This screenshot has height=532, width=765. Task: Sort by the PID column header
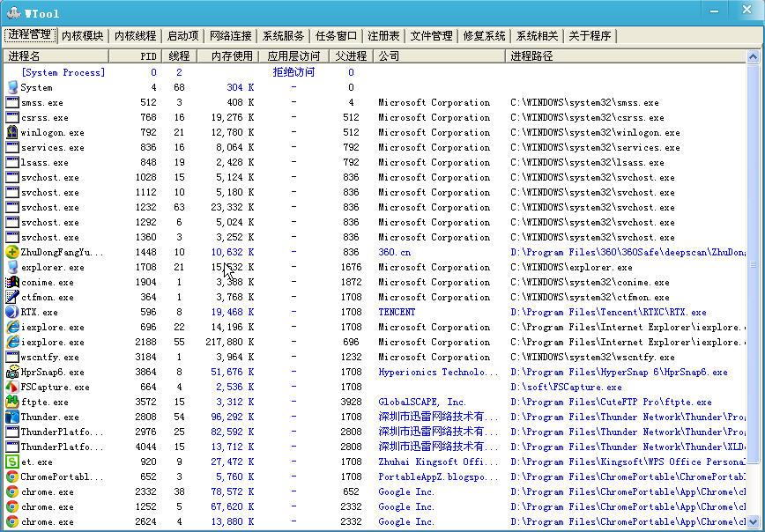(135, 56)
